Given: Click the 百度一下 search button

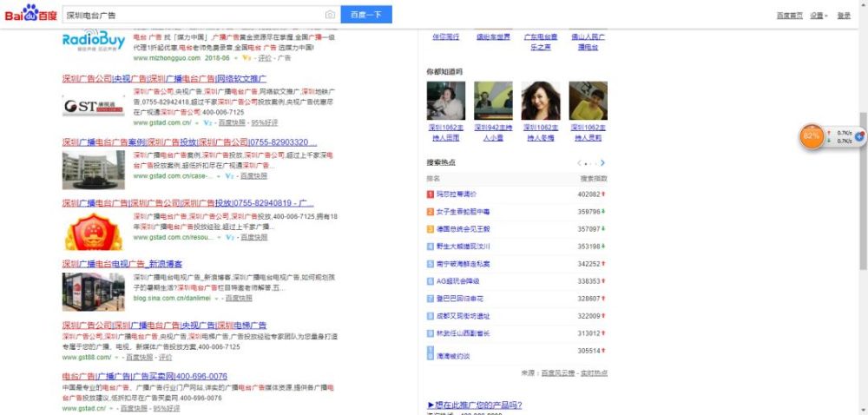Looking at the screenshot, I should [366, 15].
